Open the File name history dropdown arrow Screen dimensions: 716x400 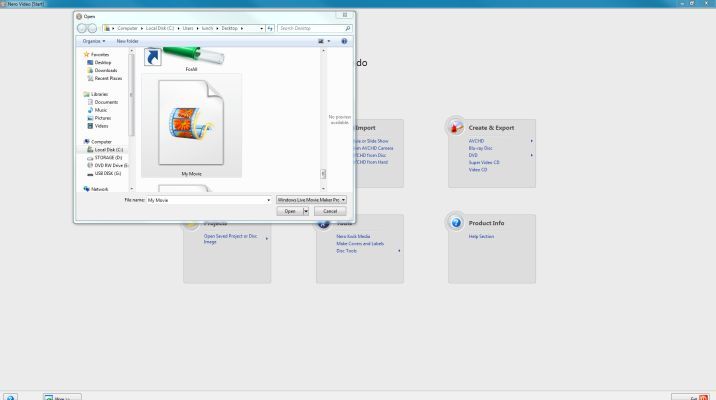[x=268, y=200]
